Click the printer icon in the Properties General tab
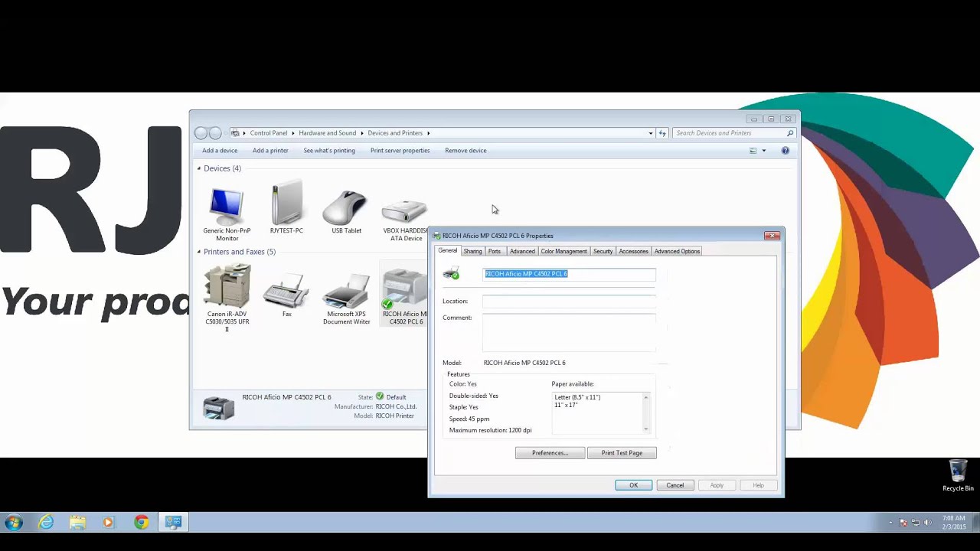Image resolution: width=980 pixels, height=551 pixels. pyautogui.click(x=452, y=273)
